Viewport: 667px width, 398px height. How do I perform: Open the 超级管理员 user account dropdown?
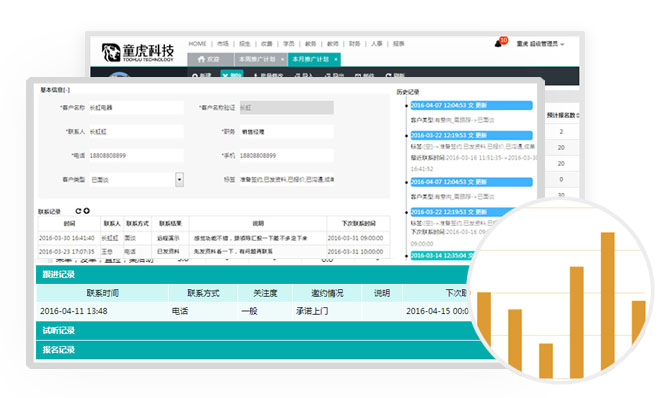(540, 43)
